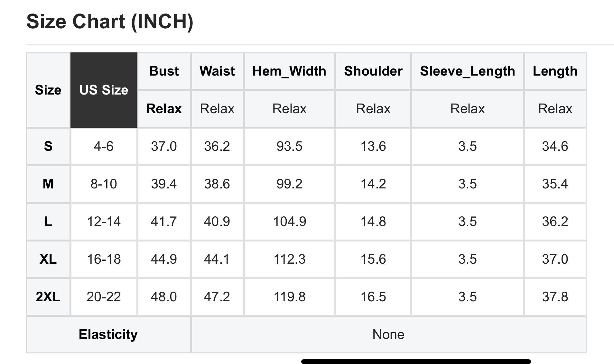This screenshot has width=614, height=364.
Task: Click the 8-10 US size cell
Action: pyautogui.click(x=104, y=184)
